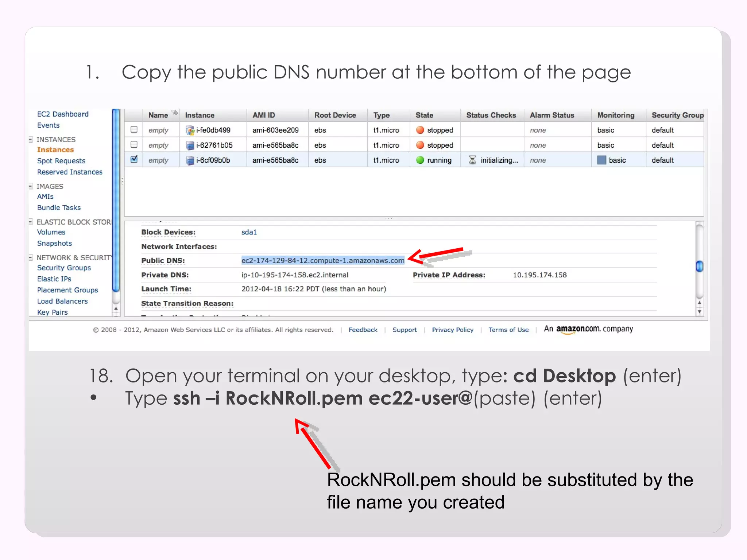Click sidebar scroll up arrow
This screenshot has height=560, width=747.
pos(116,308)
